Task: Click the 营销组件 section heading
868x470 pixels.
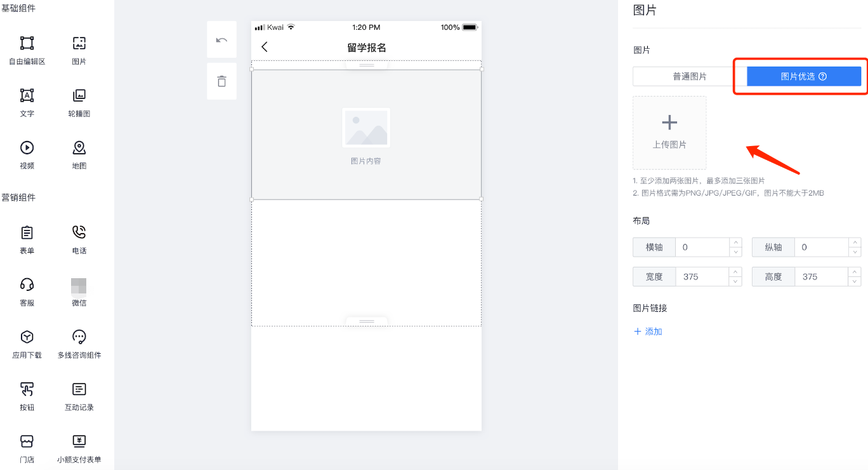Action: (19, 198)
